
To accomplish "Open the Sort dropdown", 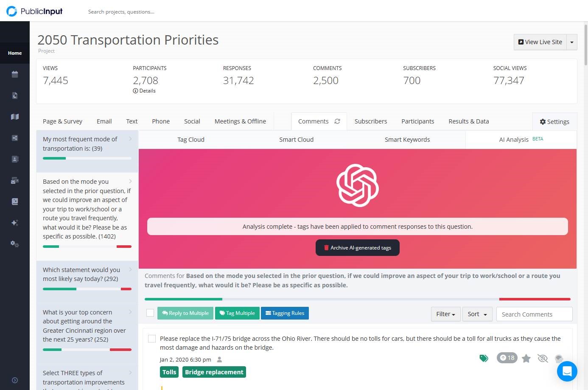I will (477, 314).
